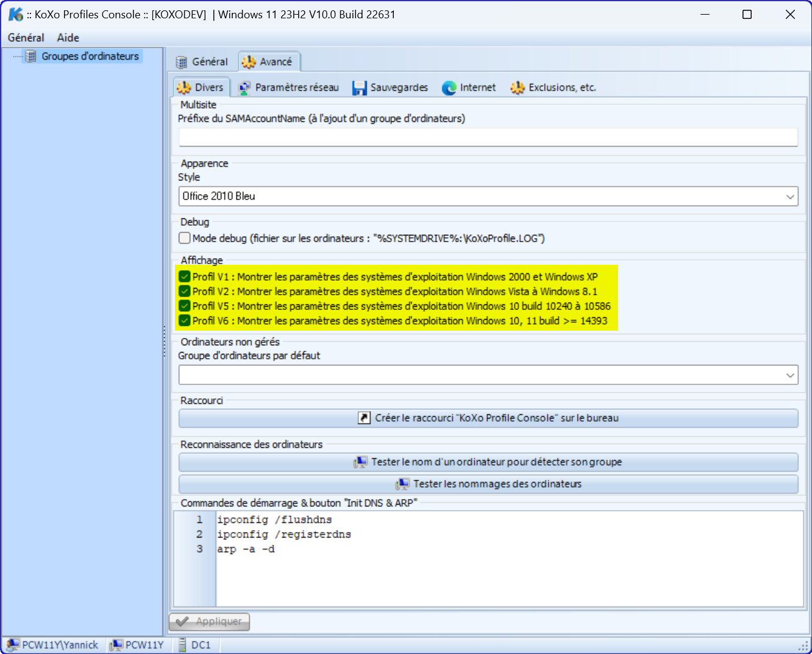Image resolution: width=812 pixels, height=654 pixels.
Task: Click line ipconfig /flushdns in command editor
Action: [274, 520]
